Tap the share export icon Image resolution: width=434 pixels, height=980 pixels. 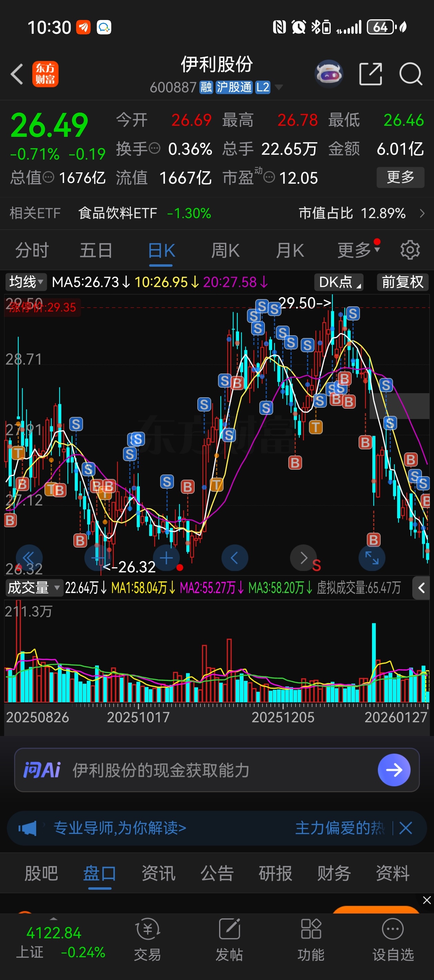tap(371, 74)
